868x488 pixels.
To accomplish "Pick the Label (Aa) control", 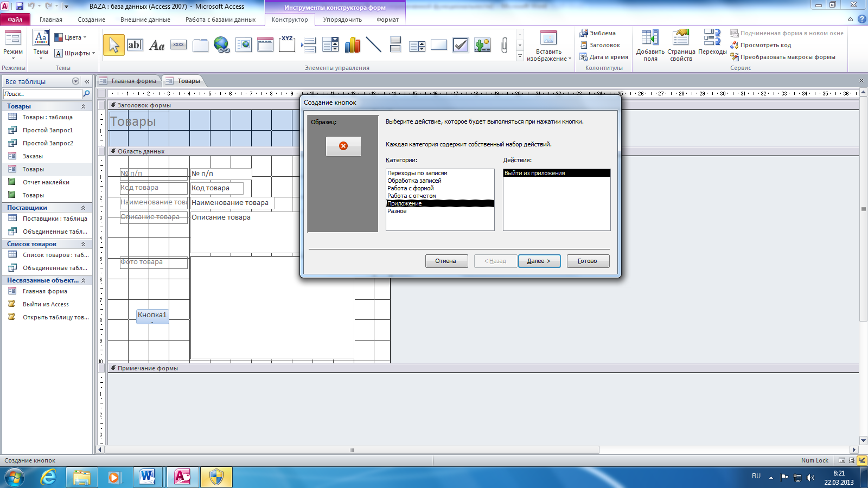I will (x=157, y=45).
